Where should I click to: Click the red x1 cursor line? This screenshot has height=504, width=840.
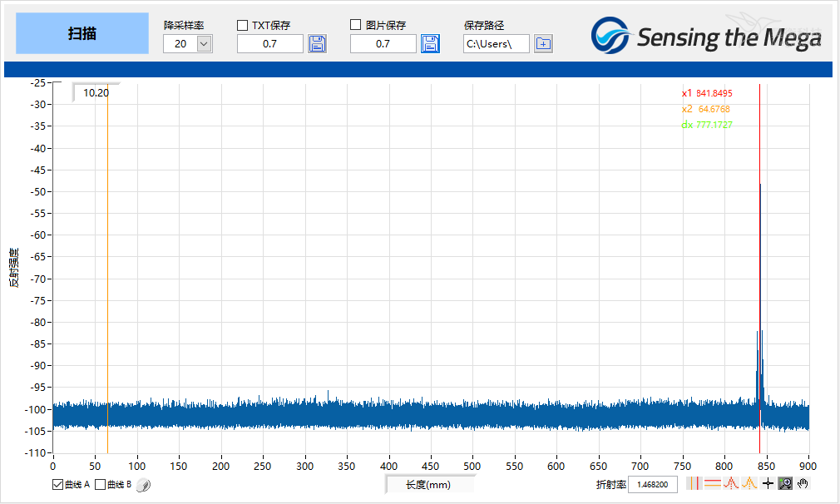tap(759, 268)
